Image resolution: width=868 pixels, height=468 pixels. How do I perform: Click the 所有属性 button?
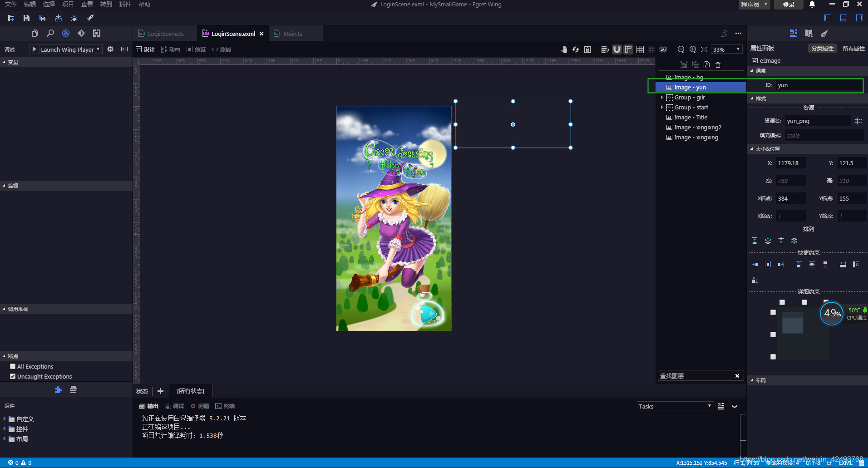coord(853,48)
